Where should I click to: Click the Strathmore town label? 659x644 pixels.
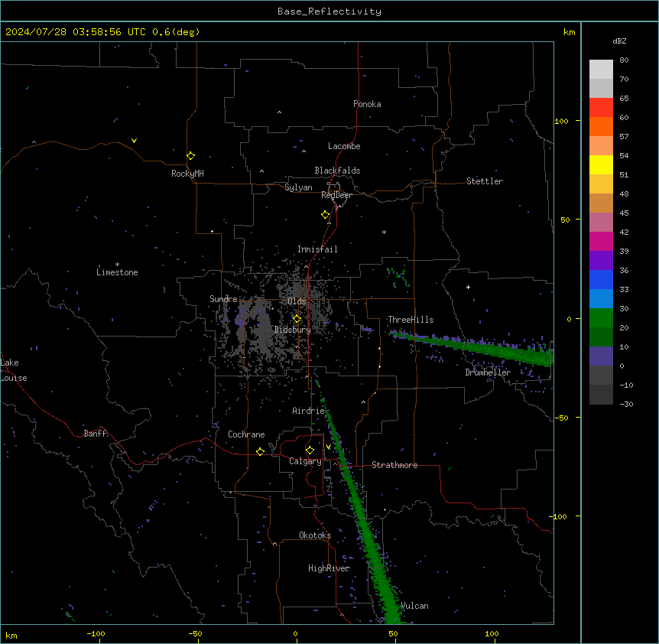[x=394, y=465]
